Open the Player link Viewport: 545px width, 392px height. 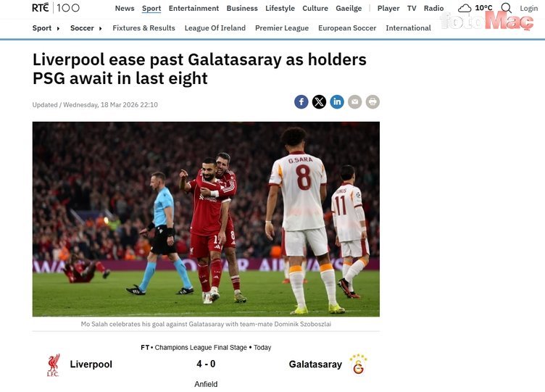[x=388, y=9]
